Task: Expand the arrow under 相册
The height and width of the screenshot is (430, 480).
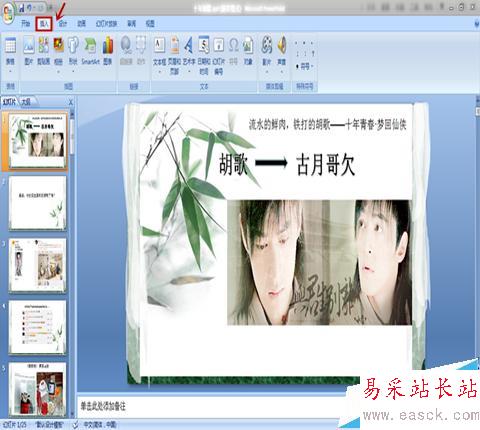Action: [x=59, y=71]
